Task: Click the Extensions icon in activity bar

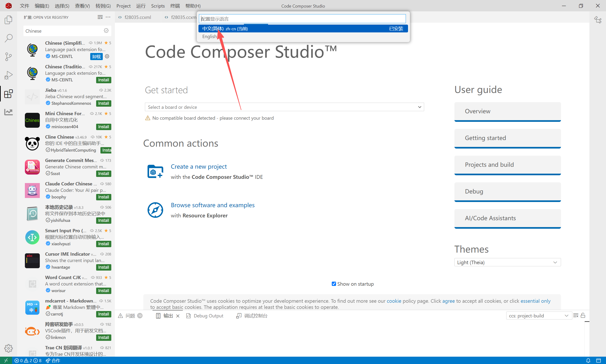Action: pyautogui.click(x=8, y=93)
